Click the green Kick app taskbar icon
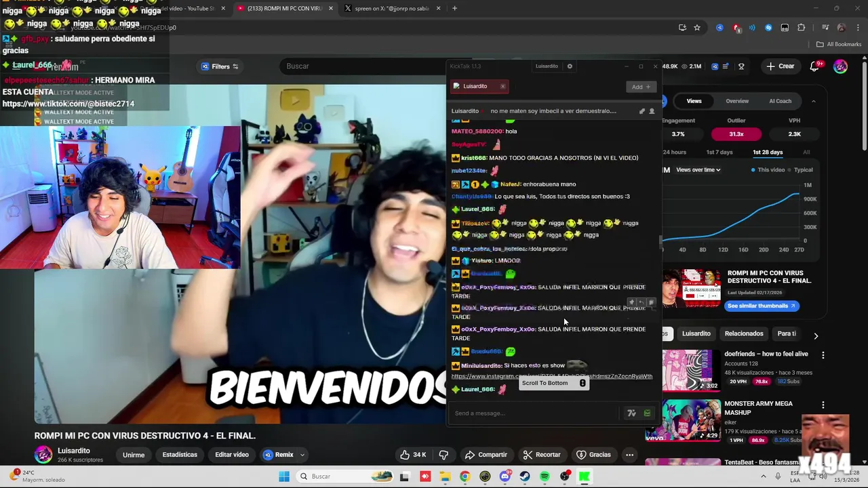Viewport: 868px width, 488px height. click(584, 476)
